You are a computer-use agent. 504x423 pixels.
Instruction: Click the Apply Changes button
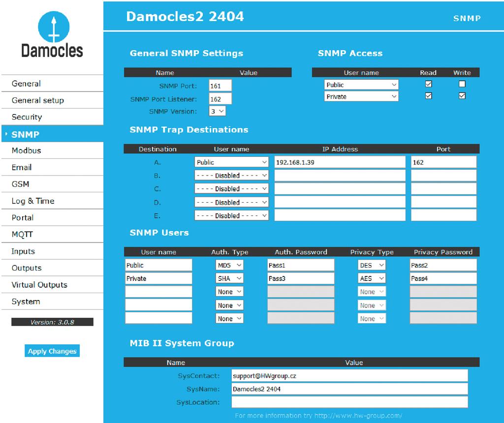tap(52, 351)
